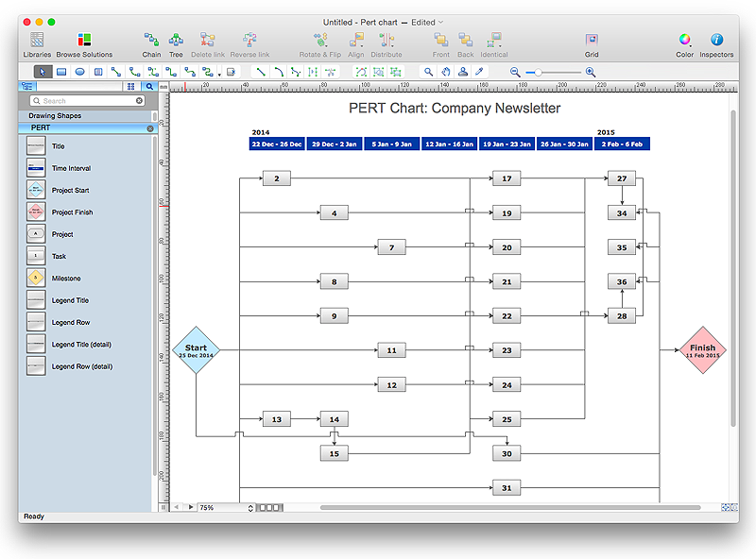
Task: Toggle library tree view button
Action: (x=26, y=86)
